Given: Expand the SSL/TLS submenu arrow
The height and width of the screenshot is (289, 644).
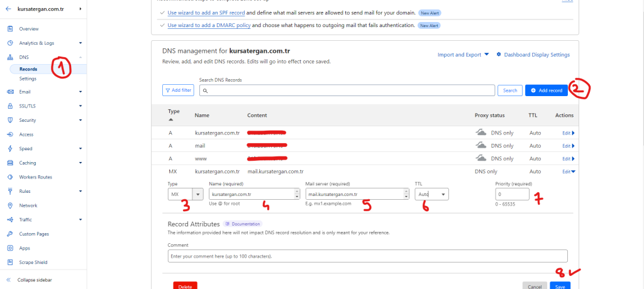Looking at the screenshot, I should (80, 106).
